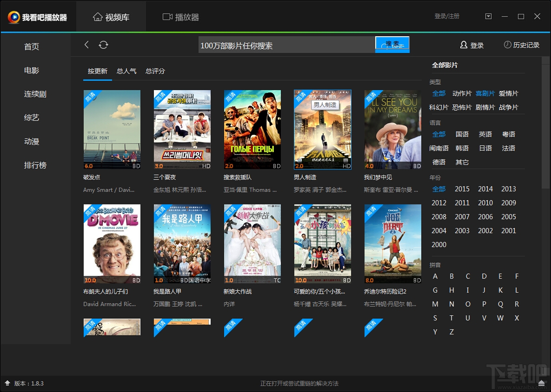
Task: Click 登录 with the user icon
Action: pos(472,45)
